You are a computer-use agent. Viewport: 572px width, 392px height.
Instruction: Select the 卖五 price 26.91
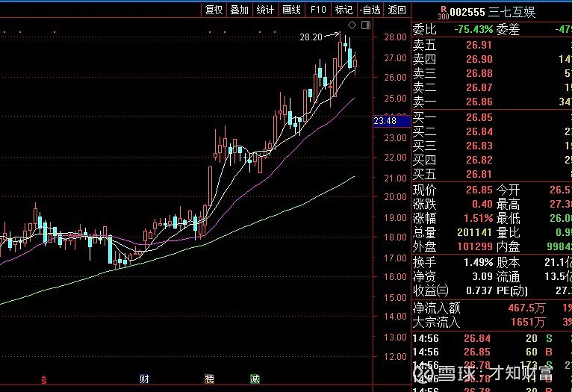(479, 45)
